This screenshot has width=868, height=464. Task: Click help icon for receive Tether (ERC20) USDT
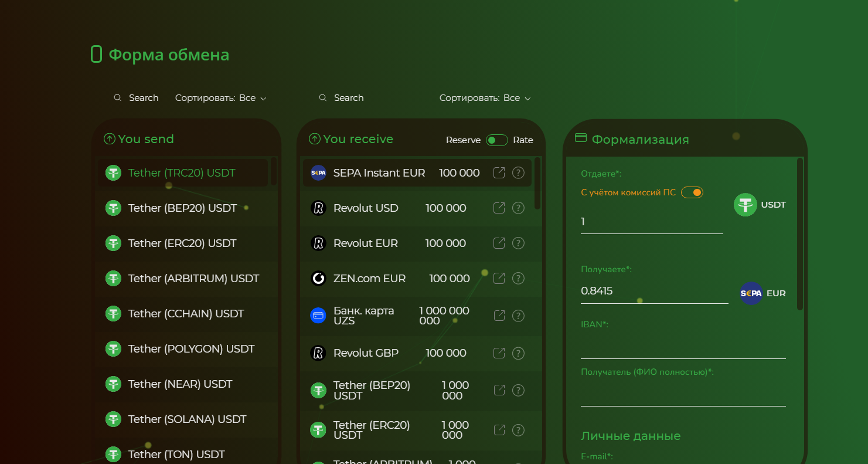[518, 430]
